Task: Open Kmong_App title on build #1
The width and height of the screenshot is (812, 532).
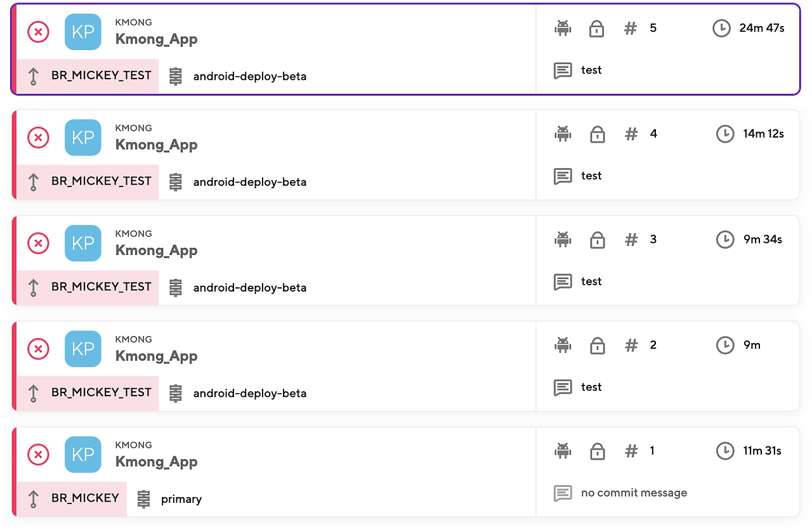Action: [x=156, y=462]
